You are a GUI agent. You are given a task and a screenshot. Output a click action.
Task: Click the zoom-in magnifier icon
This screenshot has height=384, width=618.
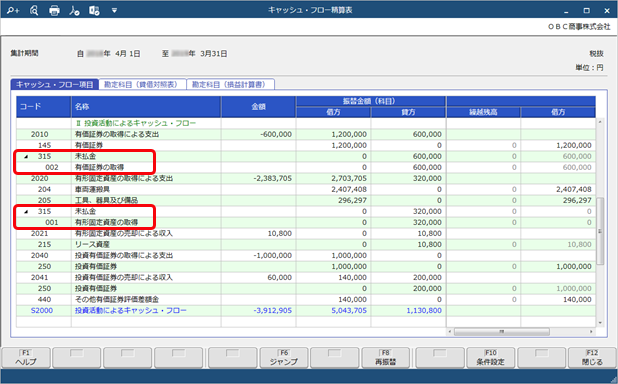(x=13, y=11)
